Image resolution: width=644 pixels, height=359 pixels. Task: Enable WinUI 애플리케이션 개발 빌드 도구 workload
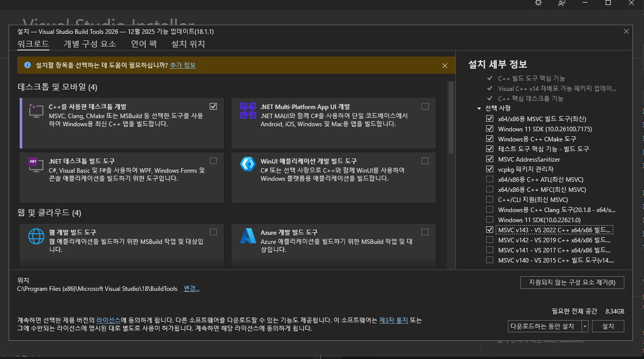[x=425, y=161]
